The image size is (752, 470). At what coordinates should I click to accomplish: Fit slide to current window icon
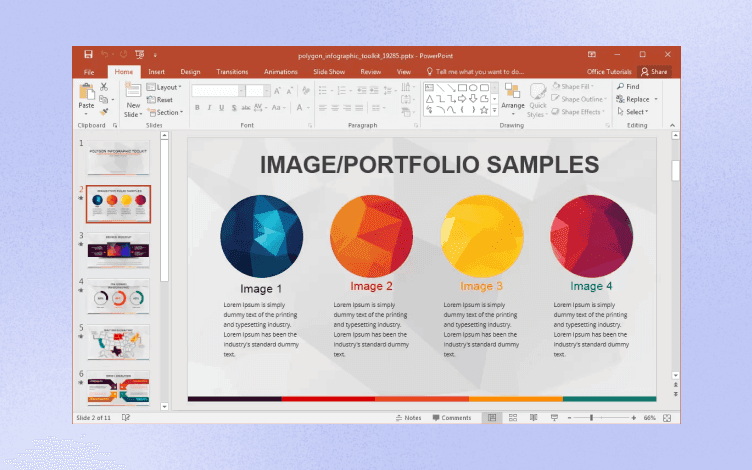pyautogui.click(x=667, y=418)
